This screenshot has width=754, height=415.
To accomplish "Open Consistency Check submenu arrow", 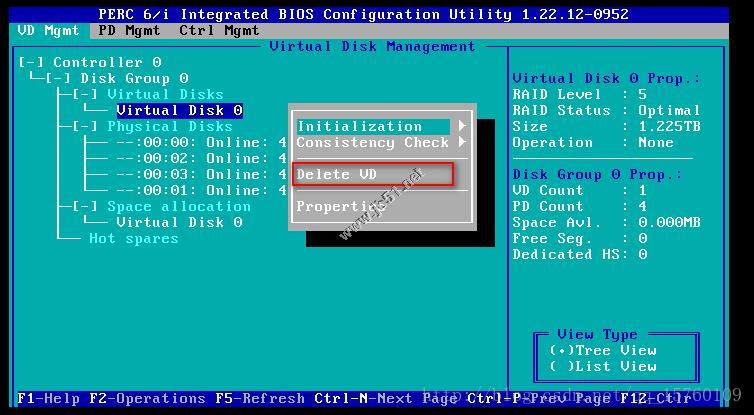I will coord(463,142).
